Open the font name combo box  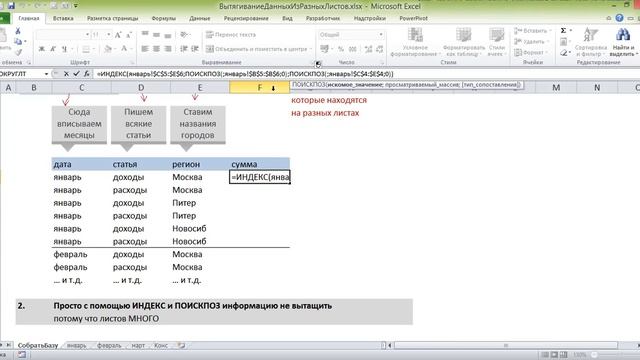pyautogui.click(x=63, y=35)
